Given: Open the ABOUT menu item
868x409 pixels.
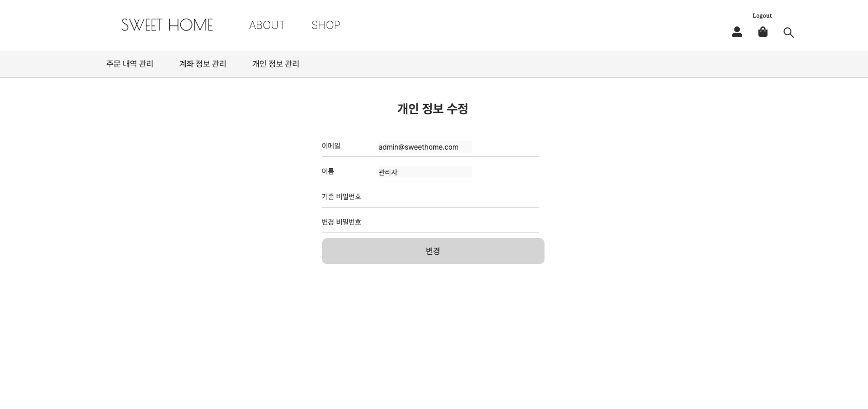Looking at the screenshot, I should (x=267, y=25).
